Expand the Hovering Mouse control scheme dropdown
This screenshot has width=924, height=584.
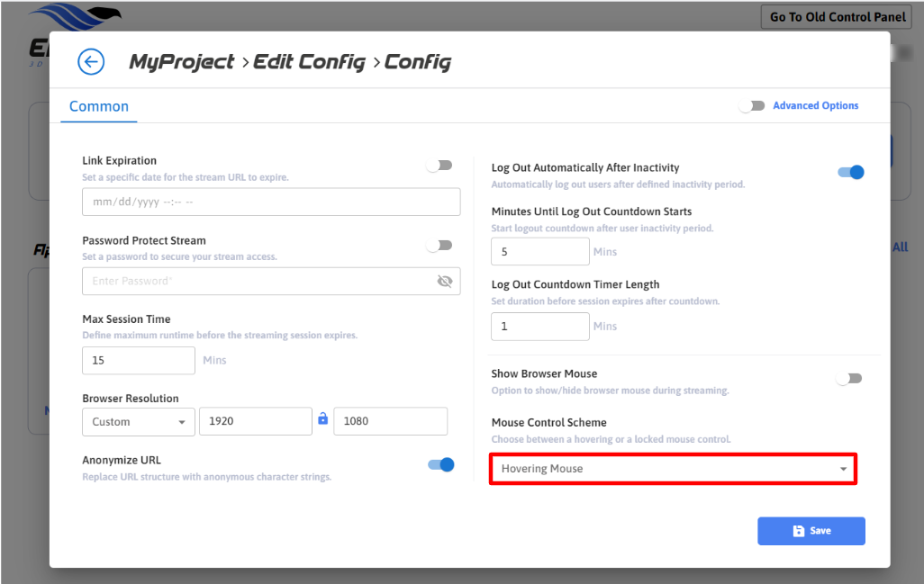point(672,469)
